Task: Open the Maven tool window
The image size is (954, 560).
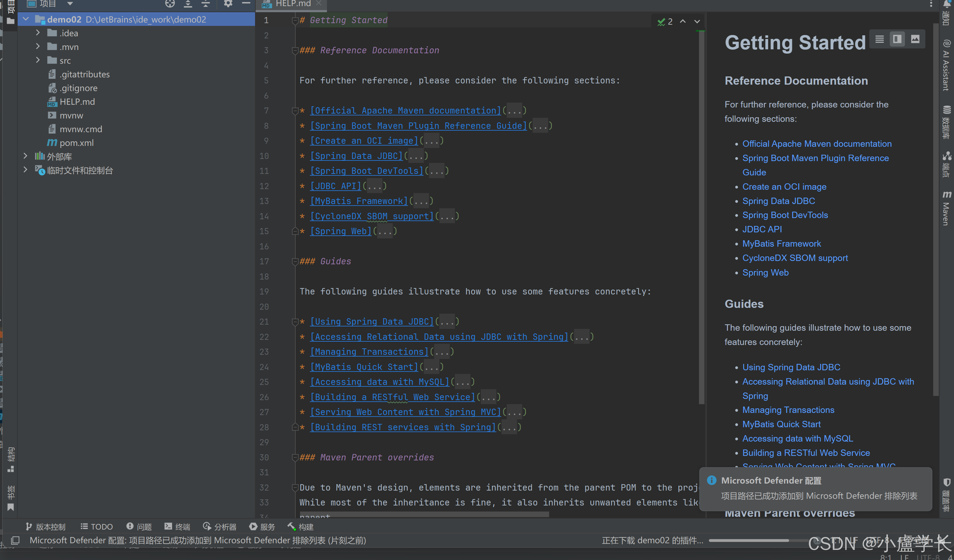Action: click(x=946, y=209)
